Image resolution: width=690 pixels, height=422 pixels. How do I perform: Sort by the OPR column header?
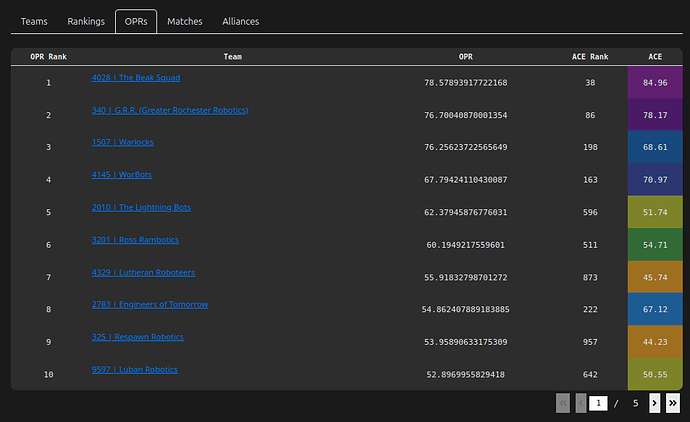(x=466, y=57)
